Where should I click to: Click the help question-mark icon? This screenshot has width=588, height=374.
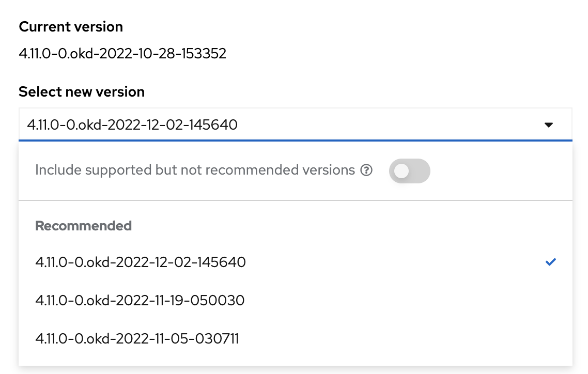366,170
